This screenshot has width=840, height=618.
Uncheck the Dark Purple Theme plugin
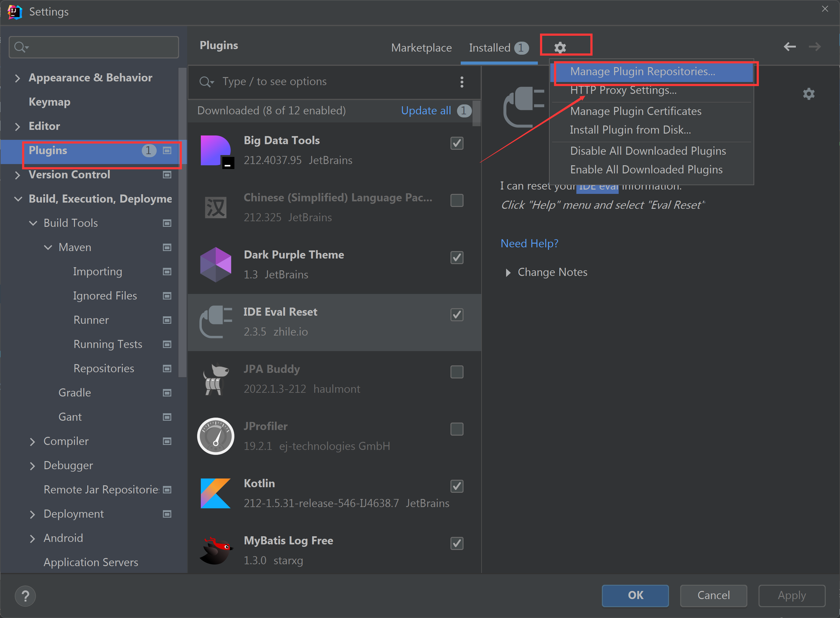[457, 258]
